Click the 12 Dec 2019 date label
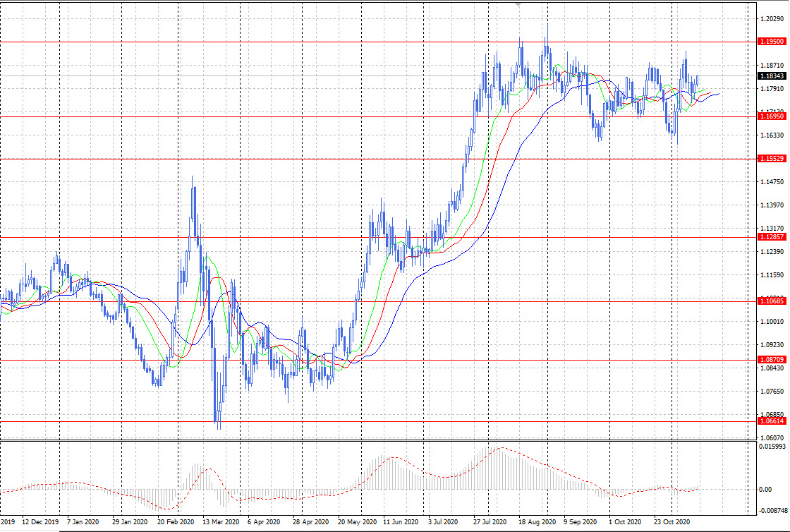 pos(40,522)
